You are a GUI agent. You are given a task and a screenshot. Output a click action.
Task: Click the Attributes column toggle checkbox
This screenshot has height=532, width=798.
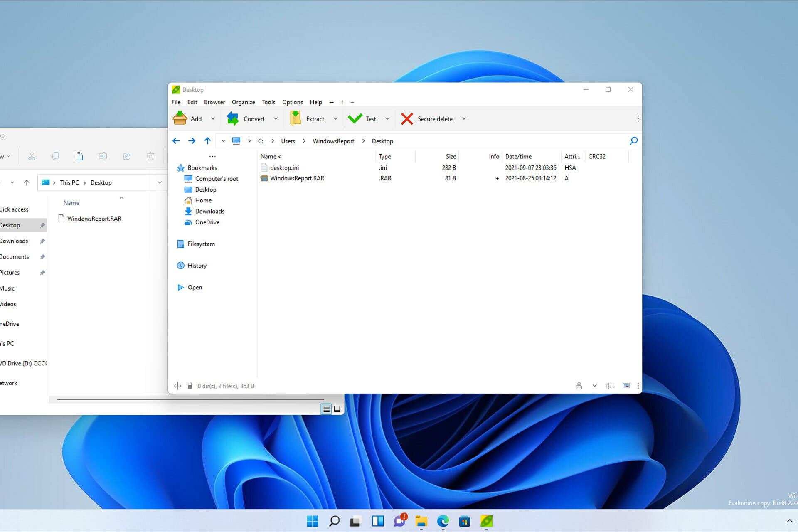[571, 156]
